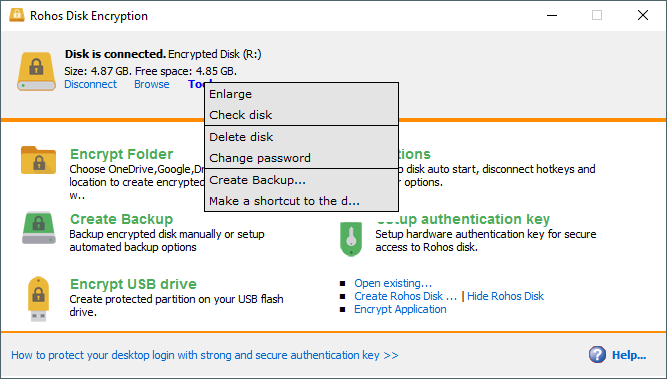Viewport: 667px width, 379px height.
Task: Open the desktop login authentication key link
Action: pyautogui.click(x=205, y=355)
